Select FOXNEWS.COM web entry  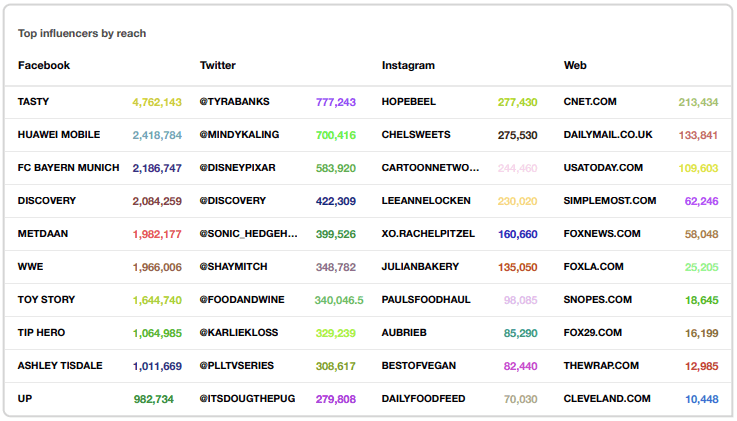(602, 234)
